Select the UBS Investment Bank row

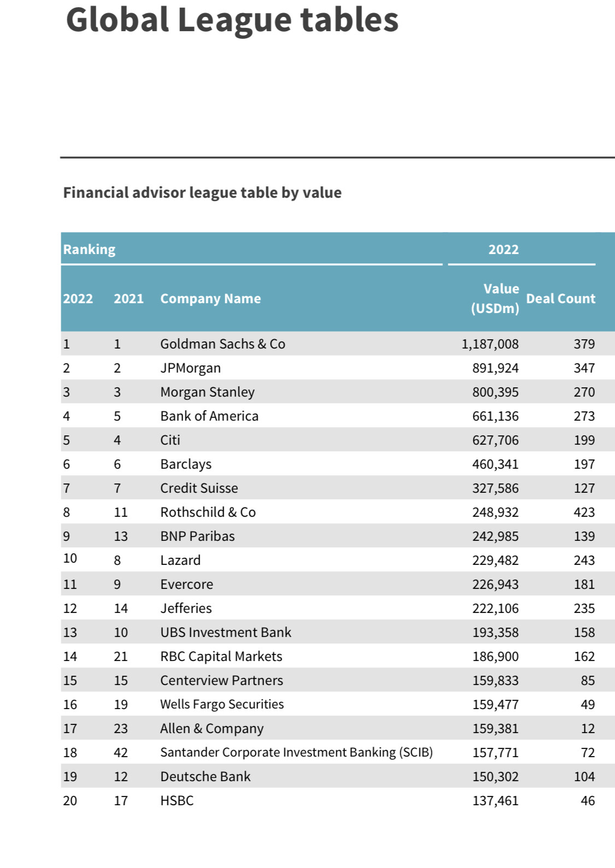[x=338, y=632]
